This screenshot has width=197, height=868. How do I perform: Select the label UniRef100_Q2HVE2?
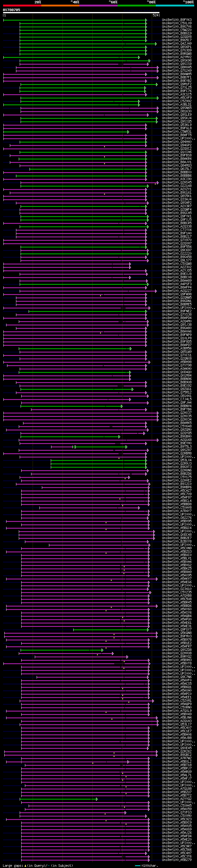pos(177,481)
